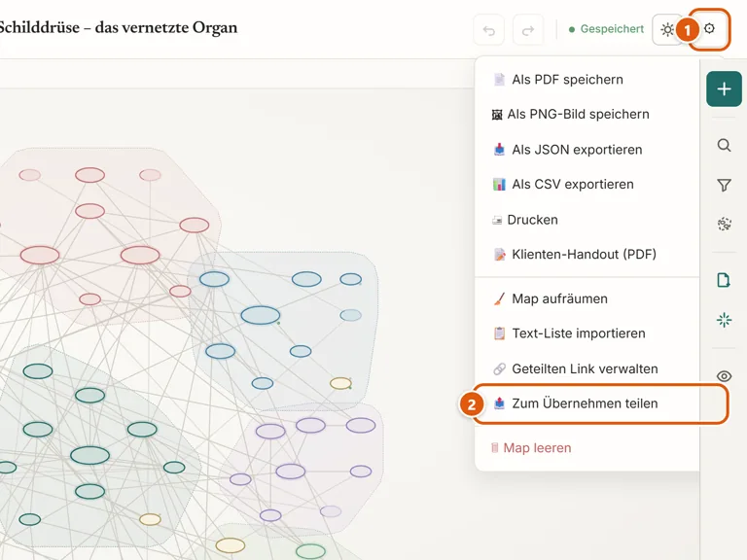
Task: Open the filter funnel tool
Action: (x=724, y=185)
